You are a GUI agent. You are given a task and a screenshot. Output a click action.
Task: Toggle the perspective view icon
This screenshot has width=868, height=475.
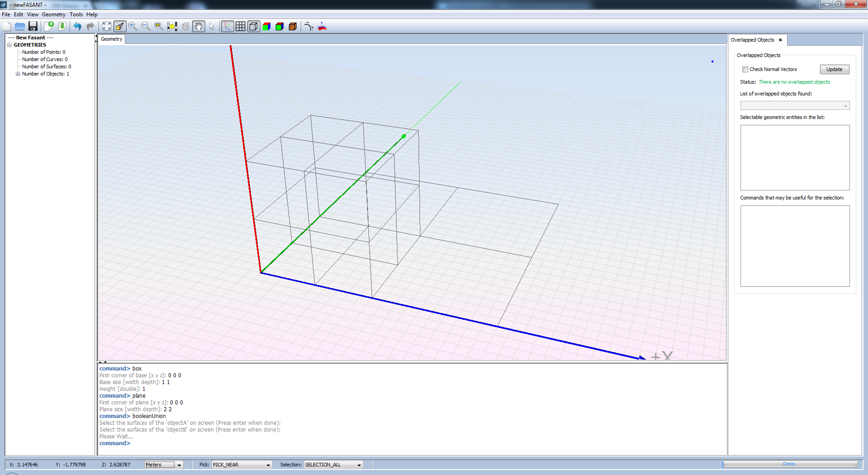[x=120, y=26]
